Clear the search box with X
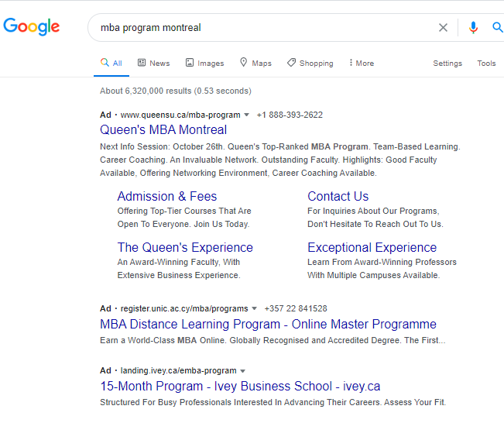504x423 pixels. pyautogui.click(x=443, y=28)
